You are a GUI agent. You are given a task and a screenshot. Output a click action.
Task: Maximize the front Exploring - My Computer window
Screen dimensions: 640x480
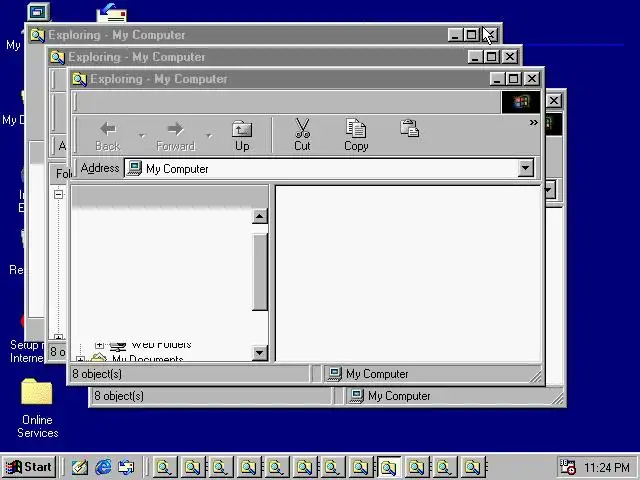(x=513, y=79)
